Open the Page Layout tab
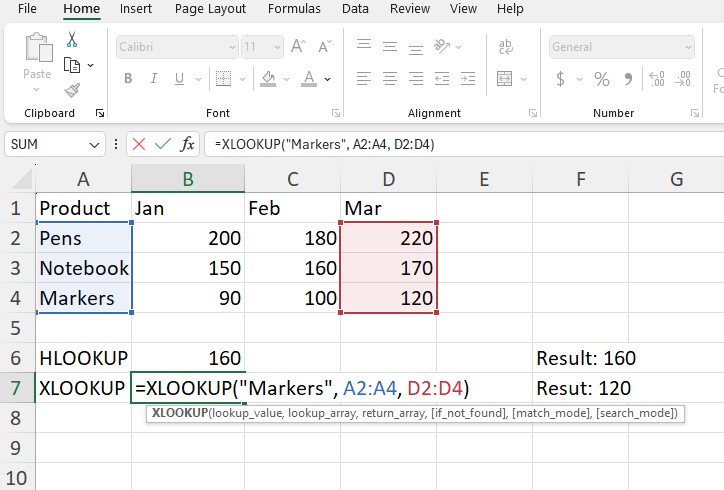 210,9
